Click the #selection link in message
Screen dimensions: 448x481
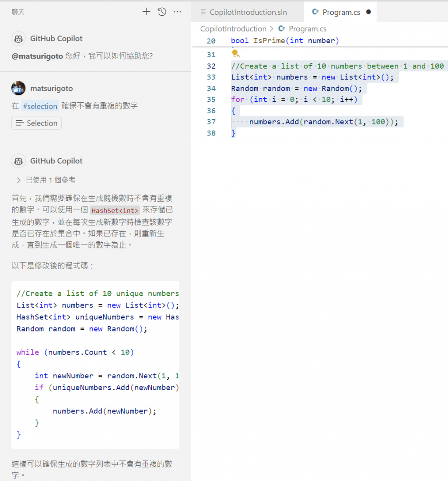click(40, 106)
